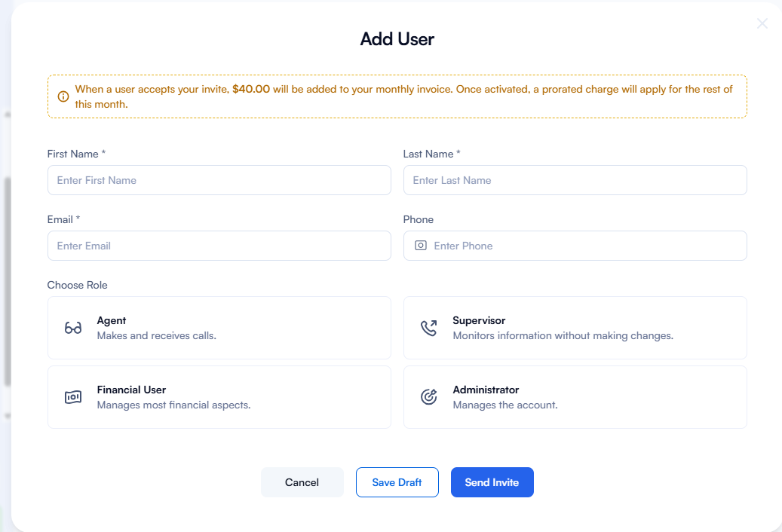Click the target icon beside Administrator
The height and width of the screenshot is (532, 782).
click(x=429, y=397)
